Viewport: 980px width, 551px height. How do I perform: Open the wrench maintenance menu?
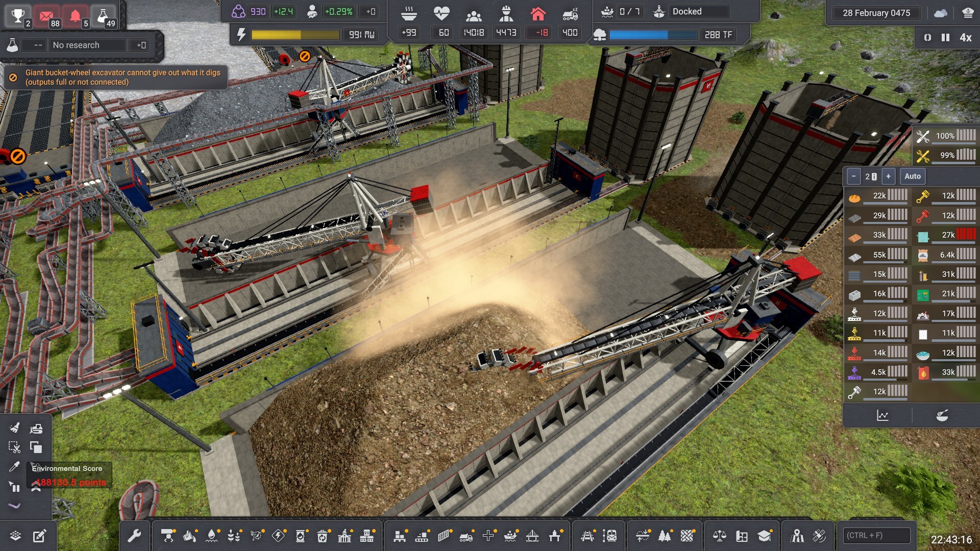[x=134, y=536]
